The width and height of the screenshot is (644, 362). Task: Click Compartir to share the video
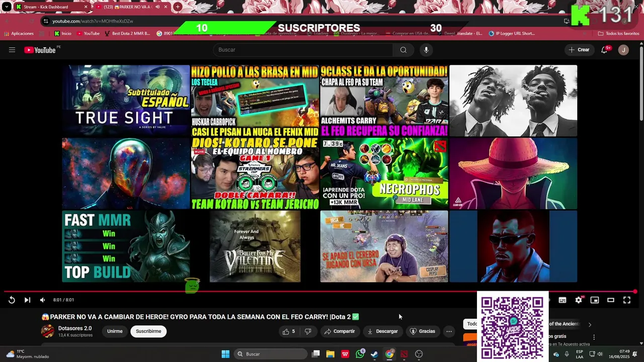340,331
